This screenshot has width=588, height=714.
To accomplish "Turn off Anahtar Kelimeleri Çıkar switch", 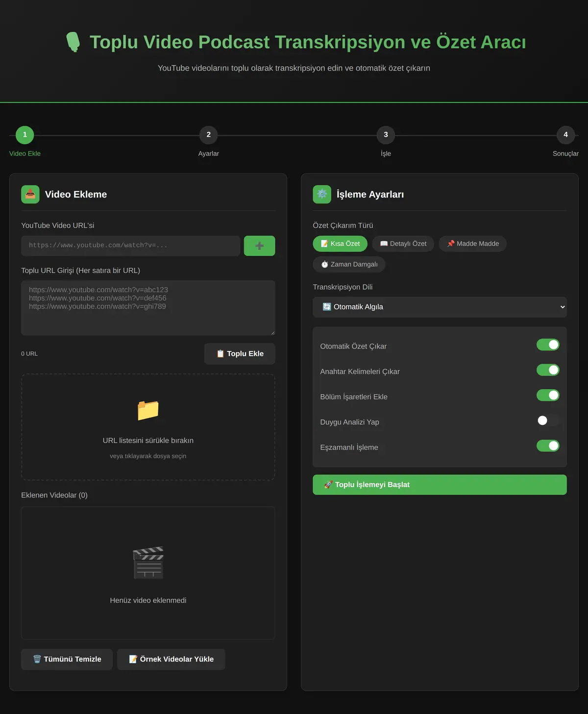I will click(548, 370).
